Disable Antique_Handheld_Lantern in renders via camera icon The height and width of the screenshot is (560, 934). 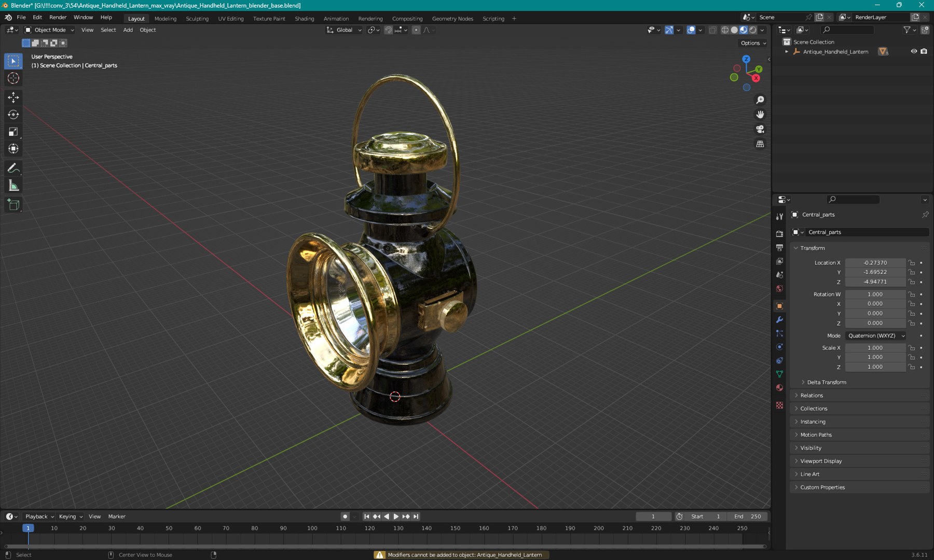tap(924, 51)
